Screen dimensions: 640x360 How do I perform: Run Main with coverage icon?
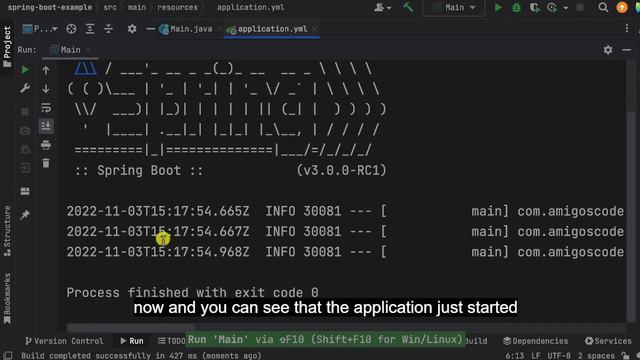point(534,7)
